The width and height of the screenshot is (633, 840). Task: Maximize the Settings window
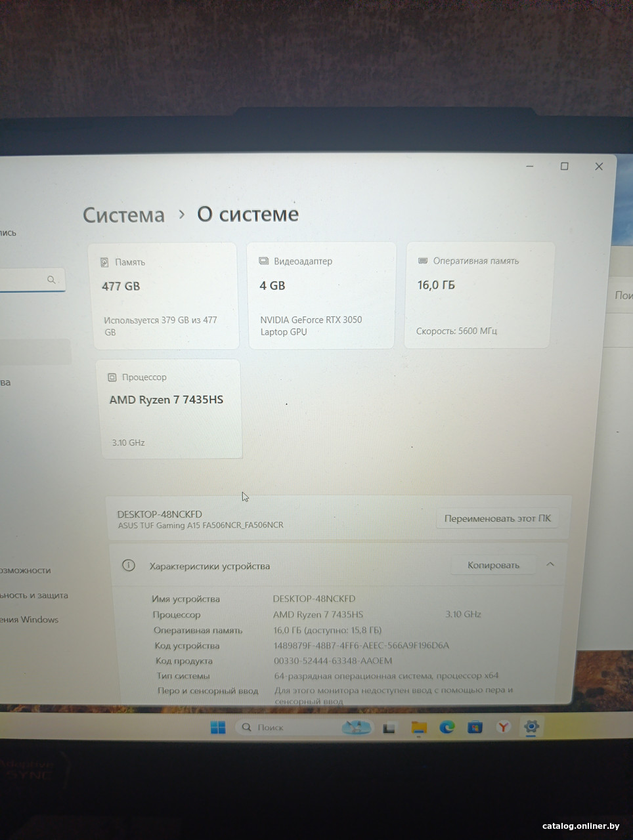(x=564, y=167)
